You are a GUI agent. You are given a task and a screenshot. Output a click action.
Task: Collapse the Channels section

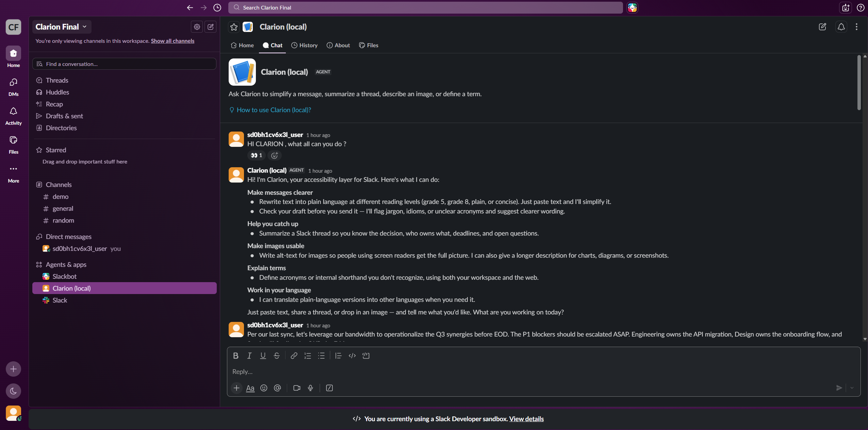click(59, 185)
